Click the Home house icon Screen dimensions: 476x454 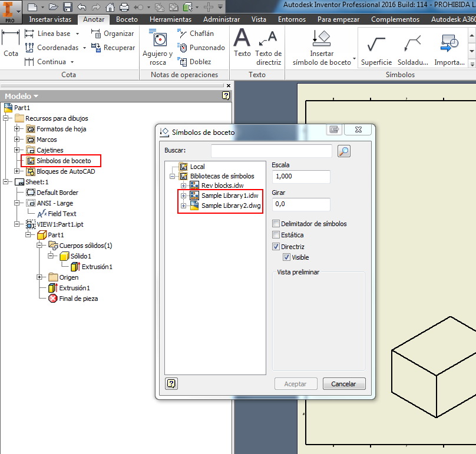pos(110,6)
